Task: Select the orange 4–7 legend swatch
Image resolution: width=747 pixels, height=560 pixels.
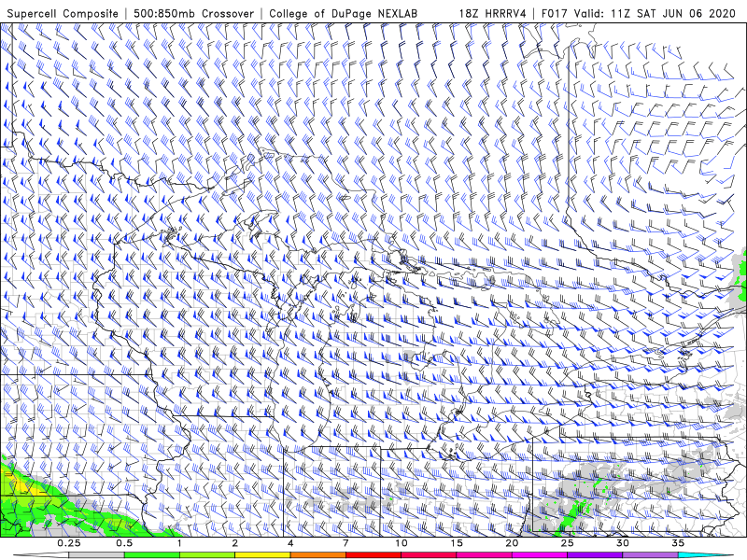Action: (x=317, y=555)
